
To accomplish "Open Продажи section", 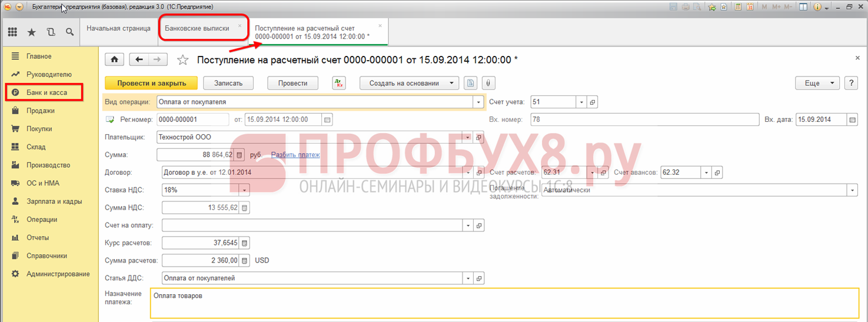I will tap(41, 111).
